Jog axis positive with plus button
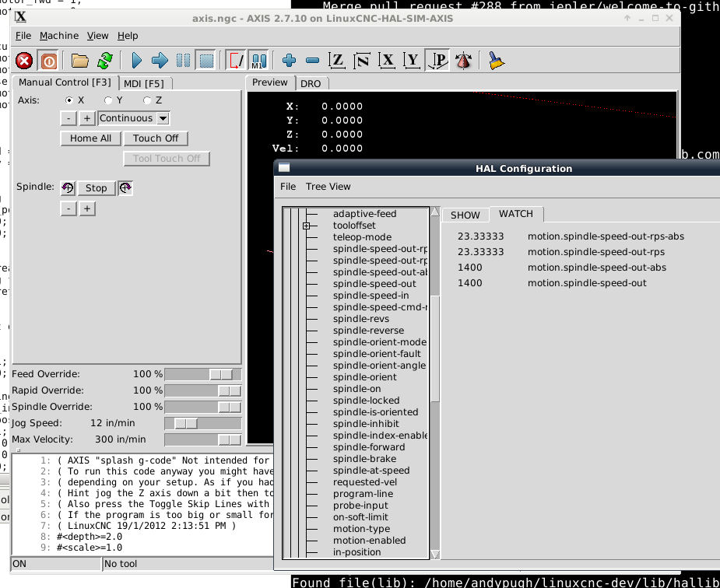 click(x=86, y=118)
